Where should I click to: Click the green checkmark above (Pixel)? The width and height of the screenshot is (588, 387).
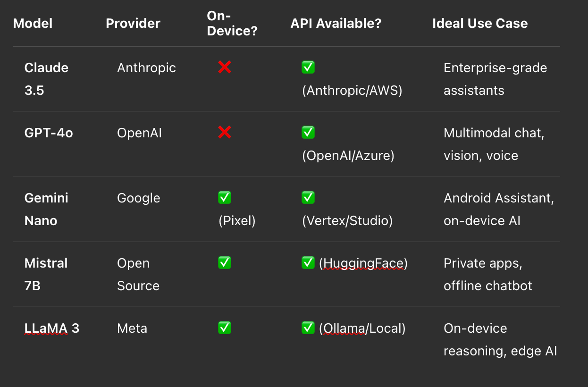224,198
